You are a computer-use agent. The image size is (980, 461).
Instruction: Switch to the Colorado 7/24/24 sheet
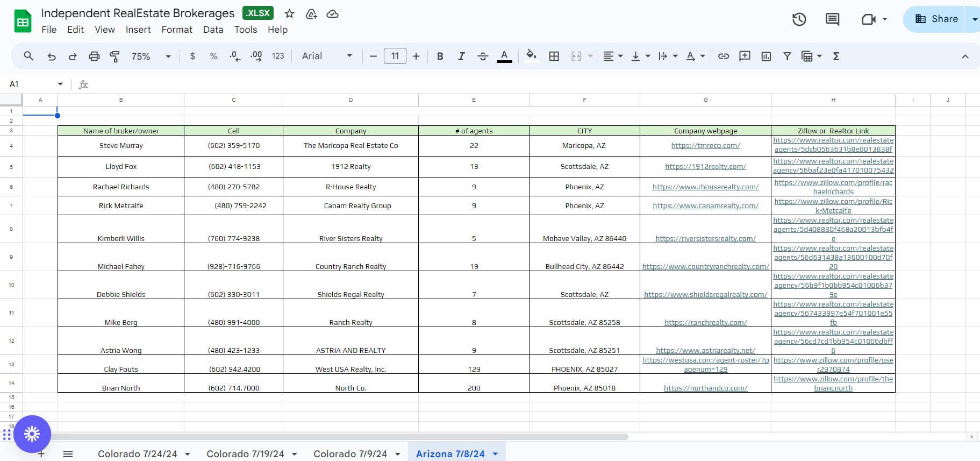click(x=138, y=454)
